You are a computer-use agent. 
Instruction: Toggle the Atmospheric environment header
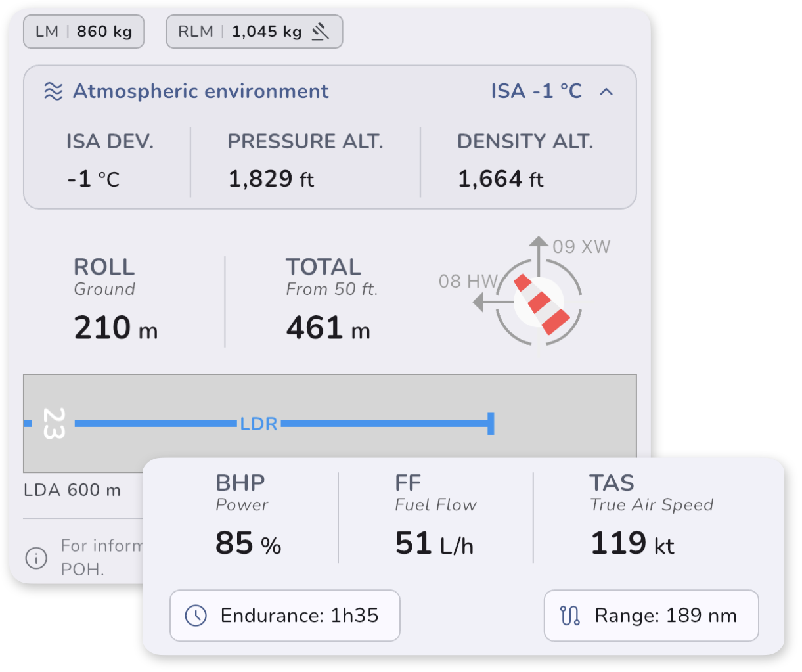click(330, 91)
